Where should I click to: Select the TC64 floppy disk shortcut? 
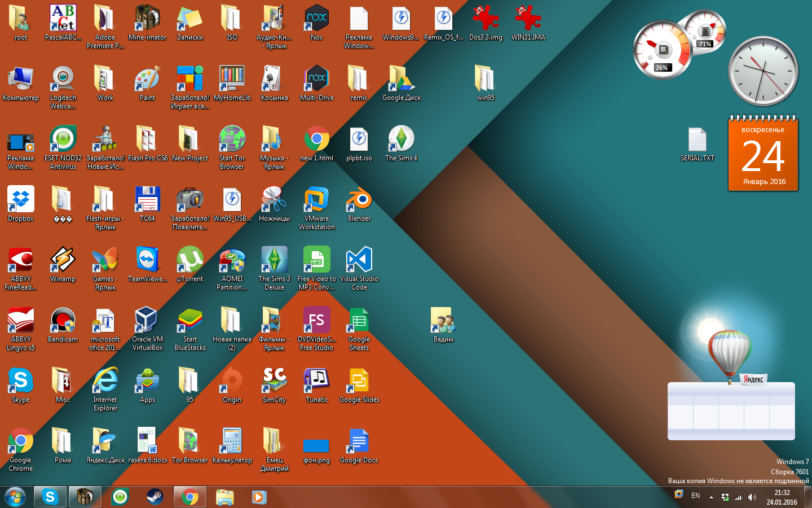[147, 204]
